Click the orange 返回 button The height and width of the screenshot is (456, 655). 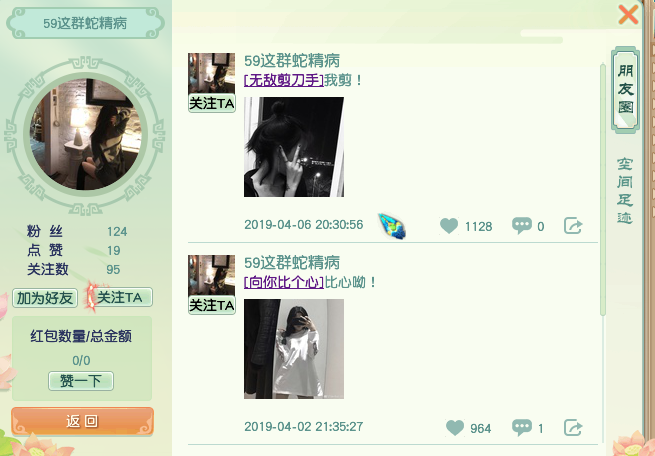(82, 421)
